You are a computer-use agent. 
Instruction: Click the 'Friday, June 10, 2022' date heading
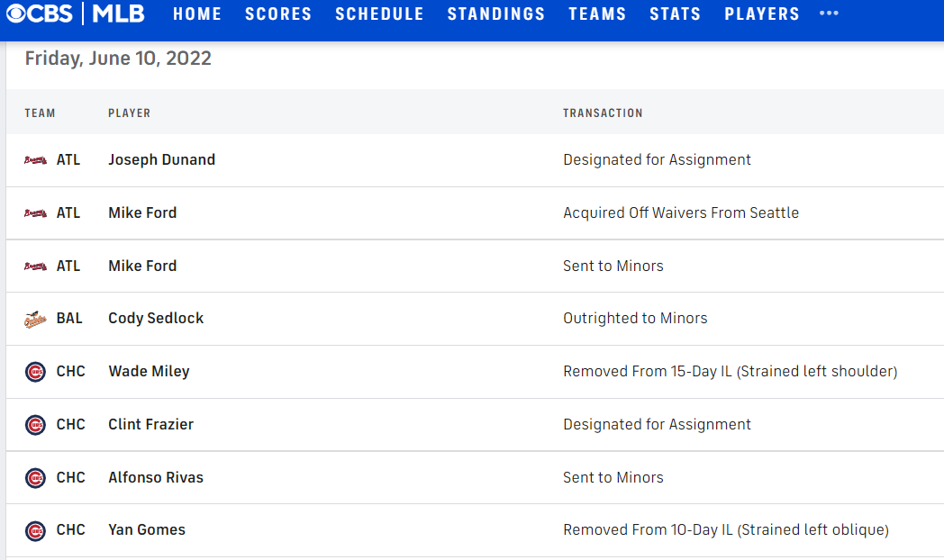point(118,59)
